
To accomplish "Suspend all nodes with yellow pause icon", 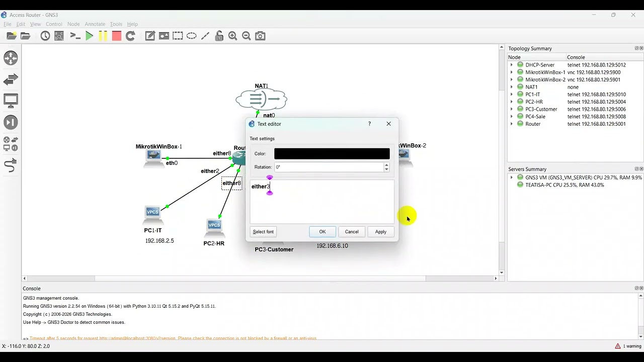I will (x=103, y=36).
